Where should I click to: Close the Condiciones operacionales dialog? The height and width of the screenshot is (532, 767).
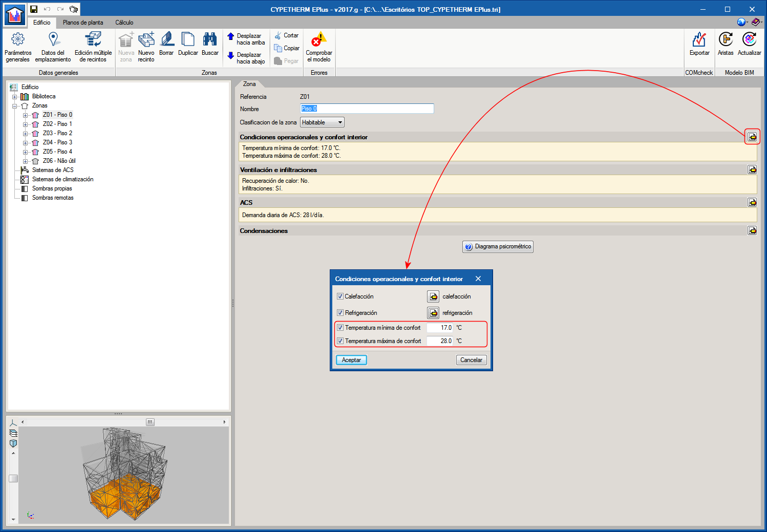pyautogui.click(x=478, y=279)
